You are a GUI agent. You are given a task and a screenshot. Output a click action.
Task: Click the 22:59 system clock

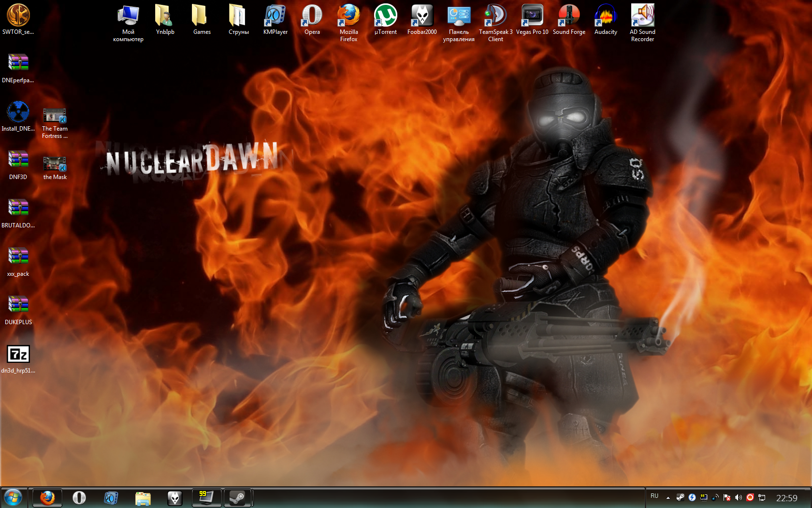(x=787, y=498)
